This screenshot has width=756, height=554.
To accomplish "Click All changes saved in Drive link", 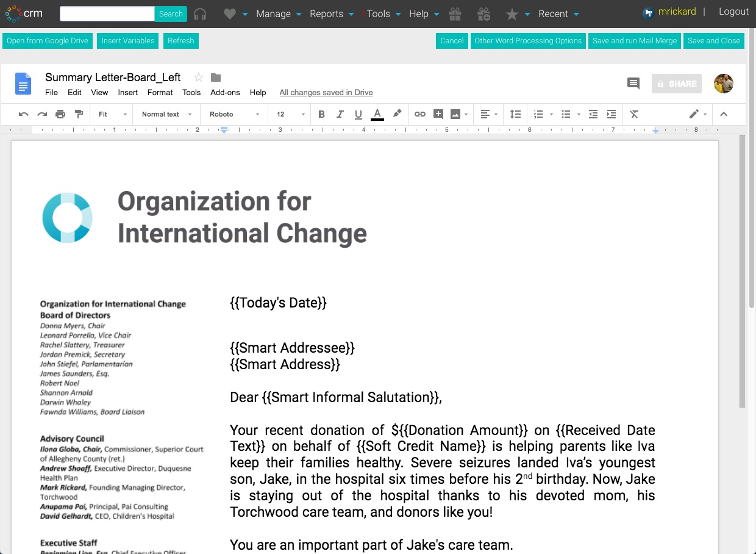I will click(x=326, y=92).
